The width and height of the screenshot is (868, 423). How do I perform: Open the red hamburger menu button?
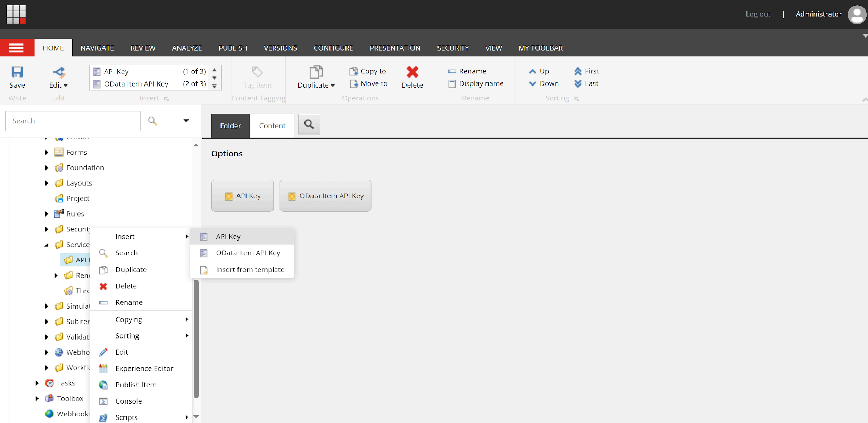17,48
